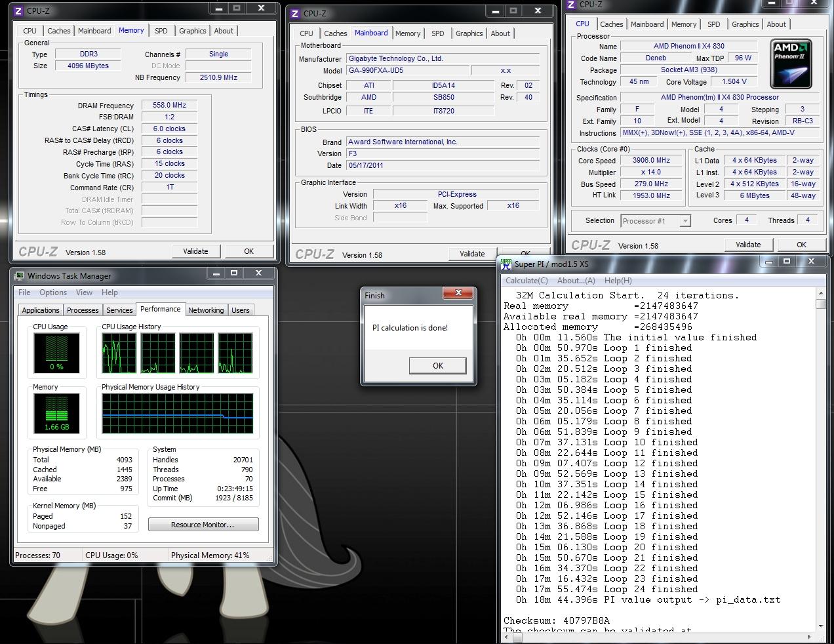Open About tab in CPU-Z processor window
The image size is (834, 644).
[x=776, y=24]
